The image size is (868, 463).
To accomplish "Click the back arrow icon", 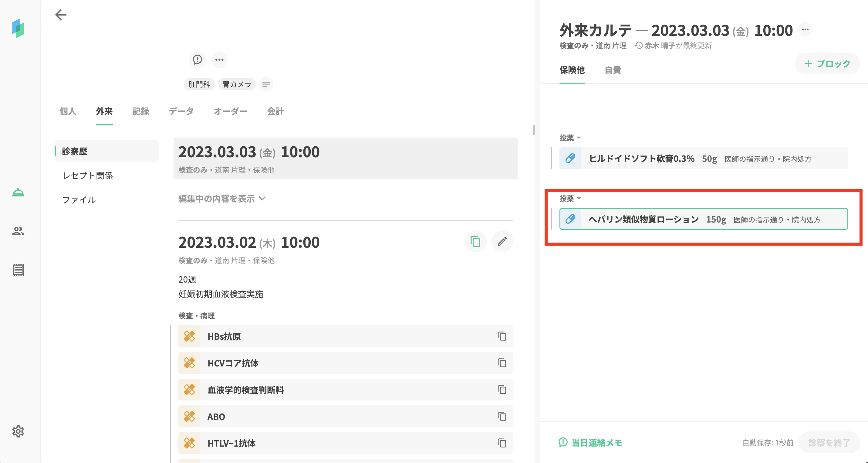I will coord(61,15).
